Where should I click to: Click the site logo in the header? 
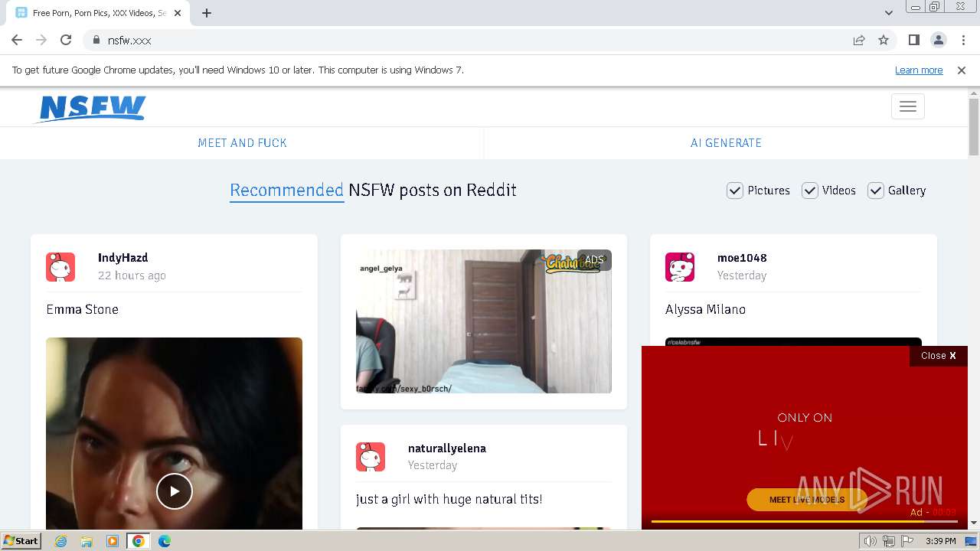(91, 108)
